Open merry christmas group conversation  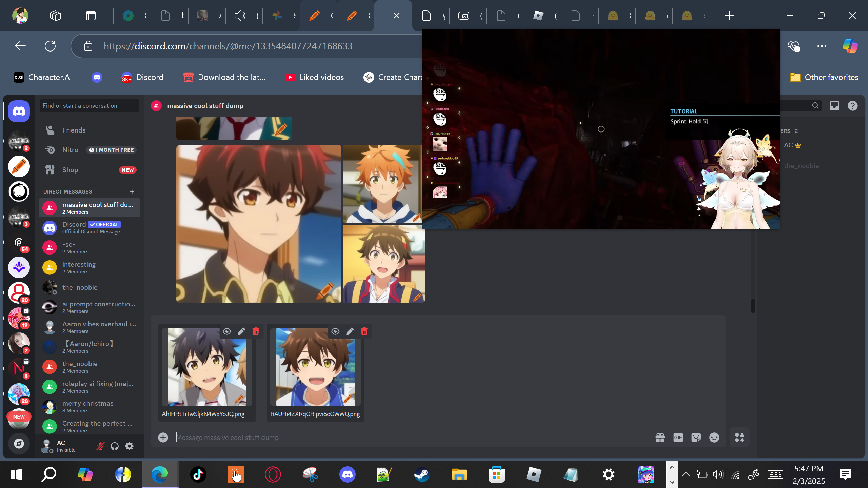tap(90, 407)
